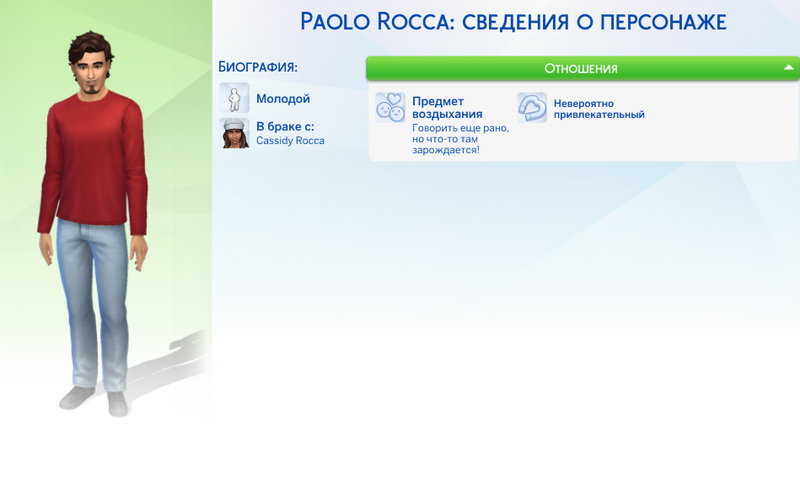
Task: Click the green Отношения header bar
Action: (x=580, y=68)
